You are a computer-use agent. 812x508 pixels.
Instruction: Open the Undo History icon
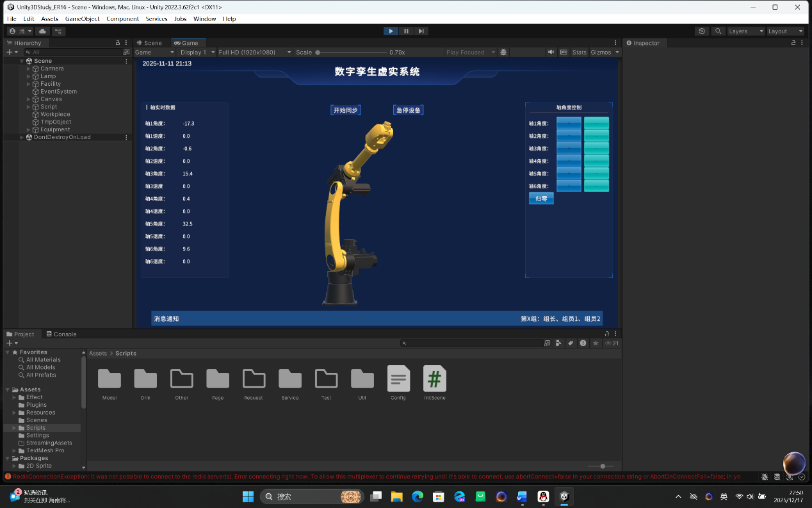(702, 31)
